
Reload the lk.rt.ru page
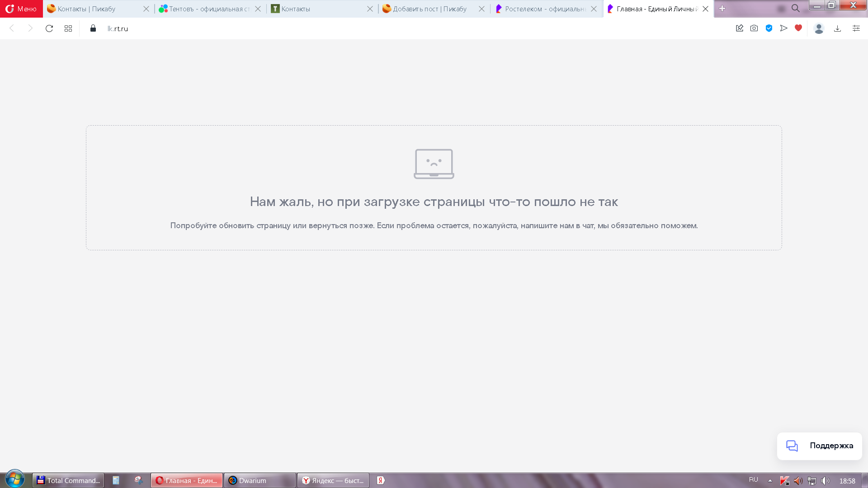point(49,28)
